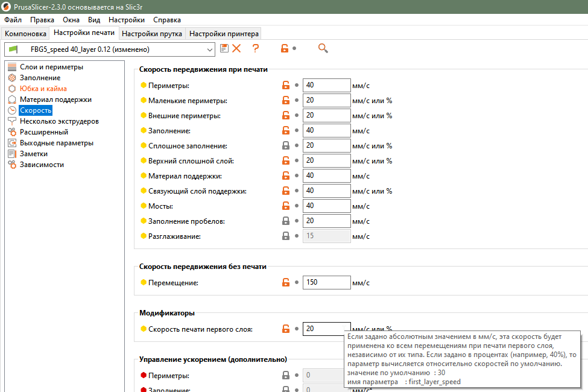
Task: Click the Мосты speed input field
Action: [326, 206]
